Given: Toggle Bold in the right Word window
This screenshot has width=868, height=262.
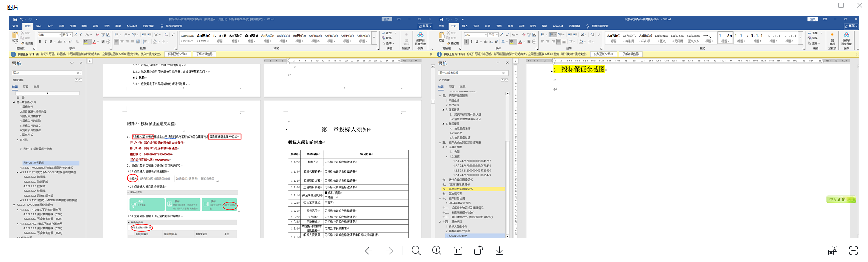Looking at the screenshot, I should pyautogui.click(x=467, y=42).
